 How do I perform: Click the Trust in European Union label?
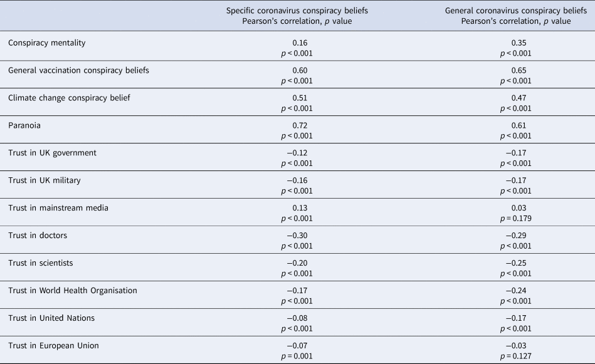click(x=53, y=345)
